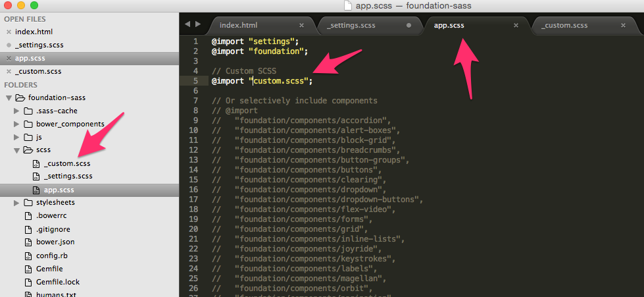The height and width of the screenshot is (297, 644).
Task: Close the _custom.scss tab
Action: pos(623,26)
